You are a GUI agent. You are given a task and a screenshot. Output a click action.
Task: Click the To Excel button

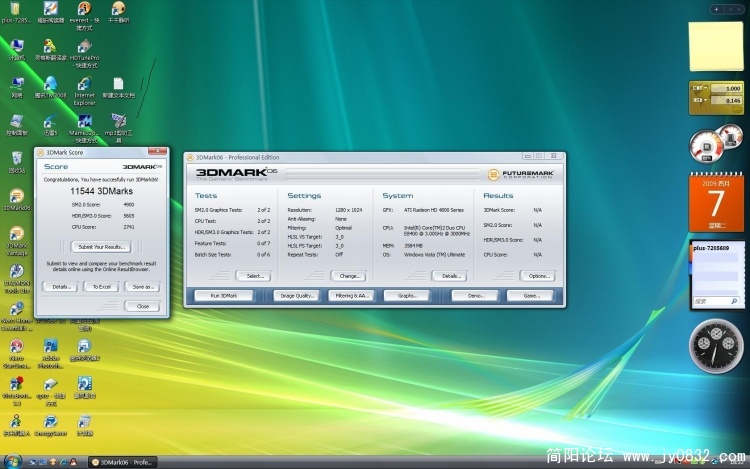101,287
